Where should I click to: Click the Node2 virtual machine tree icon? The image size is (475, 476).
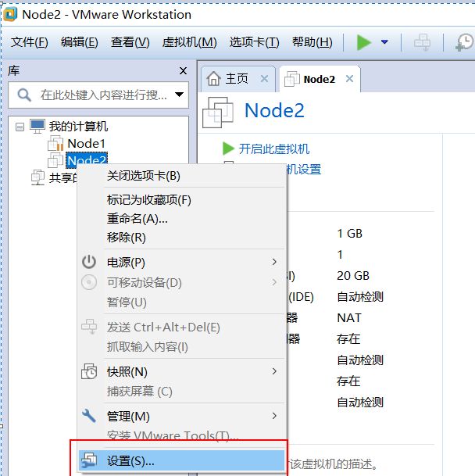55,159
